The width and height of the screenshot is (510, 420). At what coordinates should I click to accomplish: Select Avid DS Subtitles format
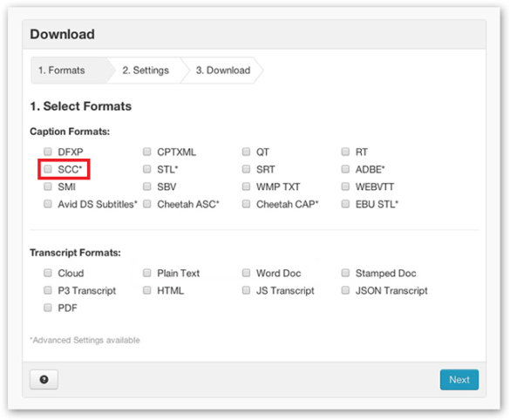coord(48,204)
